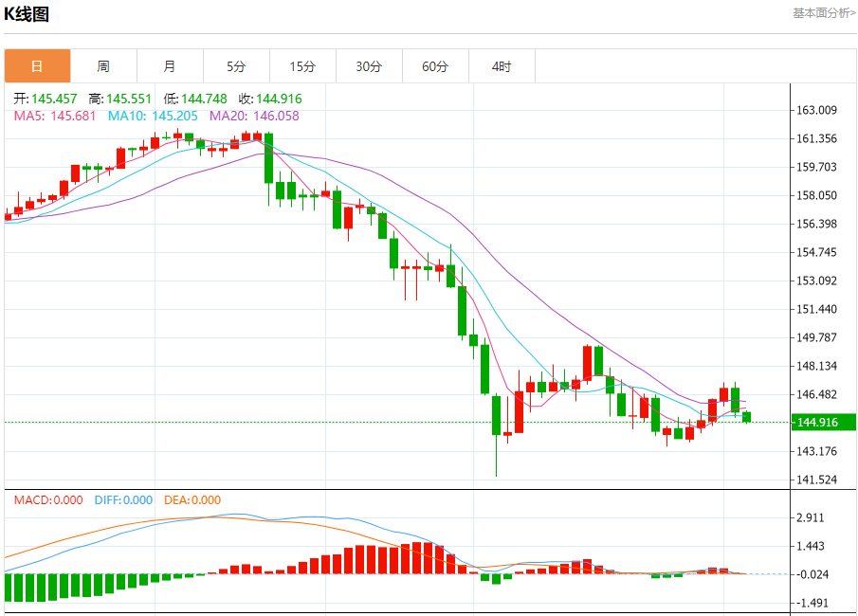Open the 15分 interval tab
Screen dimensions: 858x616
[x=302, y=66]
